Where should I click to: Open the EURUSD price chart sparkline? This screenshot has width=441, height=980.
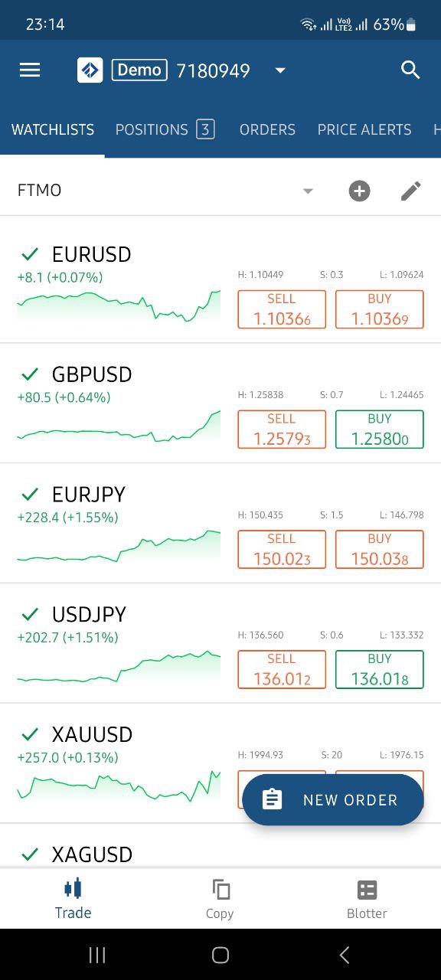[x=119, y=306]
